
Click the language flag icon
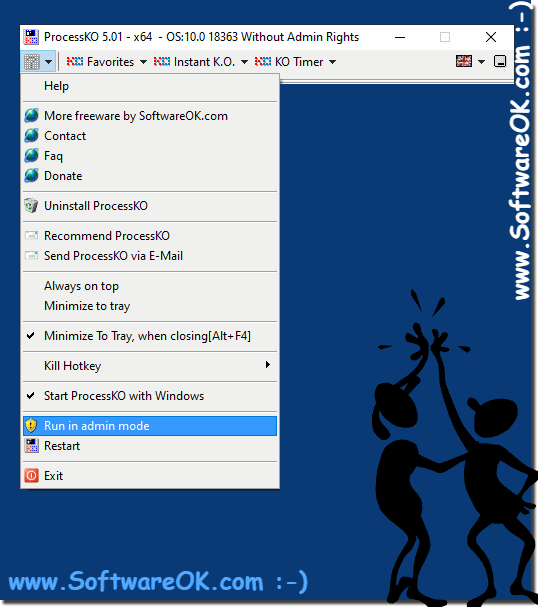[464, 61]
